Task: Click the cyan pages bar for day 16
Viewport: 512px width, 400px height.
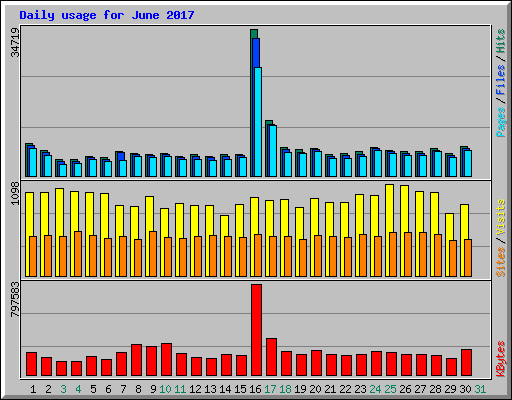Action: point(258,122)
